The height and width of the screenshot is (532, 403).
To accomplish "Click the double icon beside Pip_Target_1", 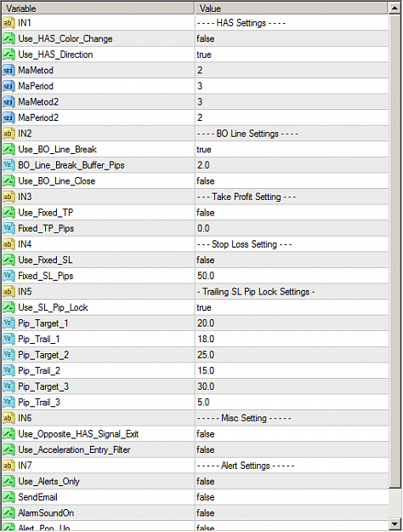I will click(9, 323).
